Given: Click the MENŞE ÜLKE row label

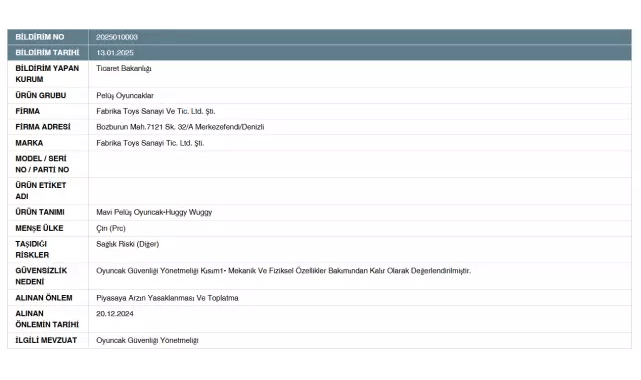Looking at the screenshot, I should coord(39,228).
